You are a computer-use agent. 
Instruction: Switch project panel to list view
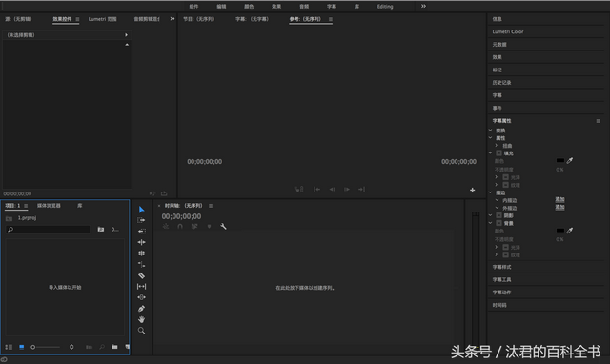pyautogui.click(x=9, y=347)
